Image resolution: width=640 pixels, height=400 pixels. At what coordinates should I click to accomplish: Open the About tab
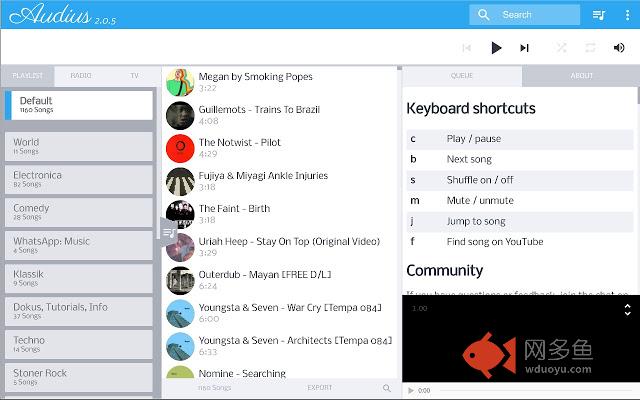[x=581, y=76]
